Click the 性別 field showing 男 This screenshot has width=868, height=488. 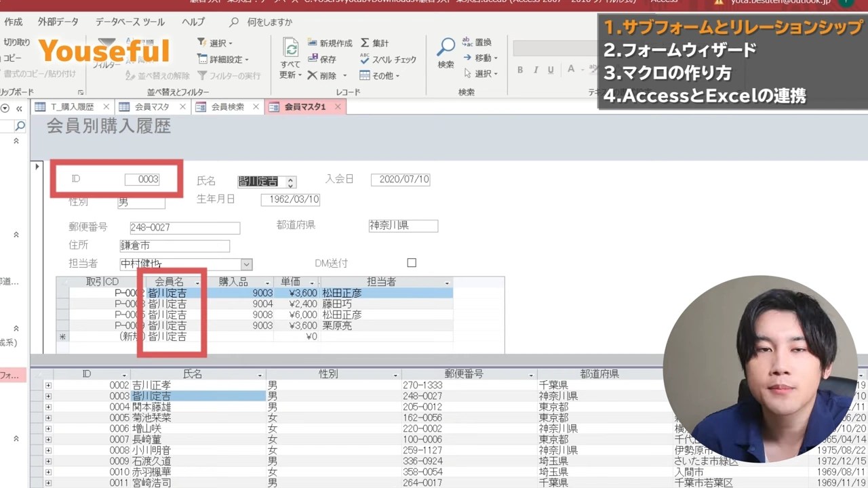[141, 202]
